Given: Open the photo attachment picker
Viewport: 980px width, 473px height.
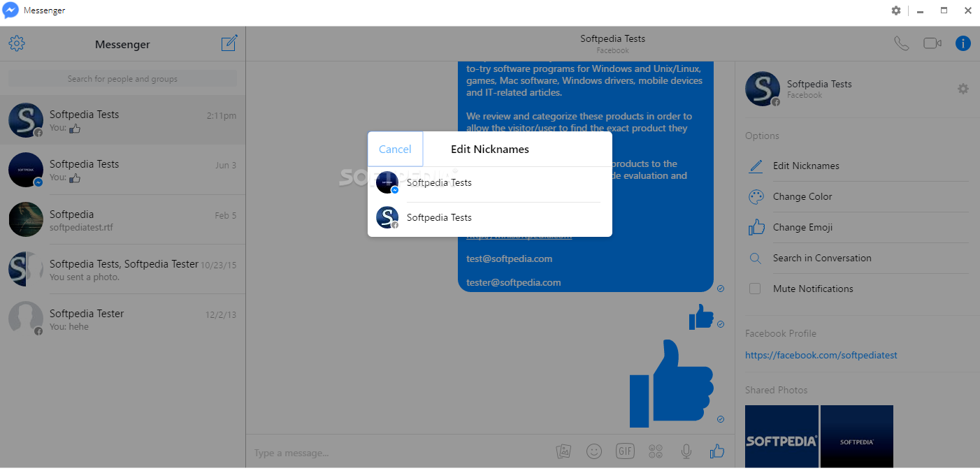Looking at the screenshot, I should pos(563,451).
